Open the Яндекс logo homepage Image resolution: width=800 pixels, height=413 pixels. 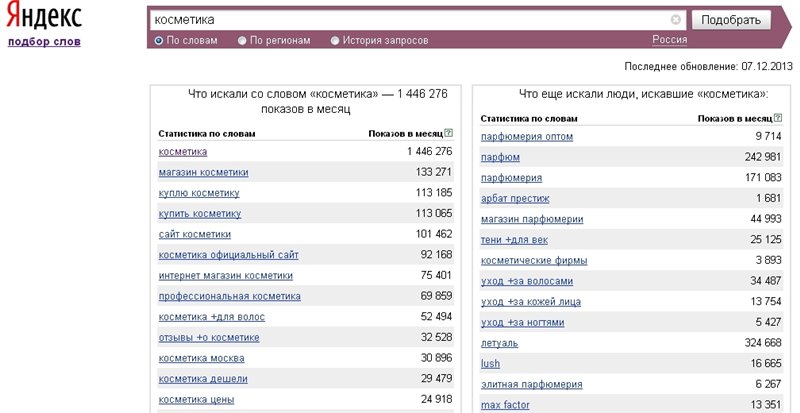tap(44, 16)
